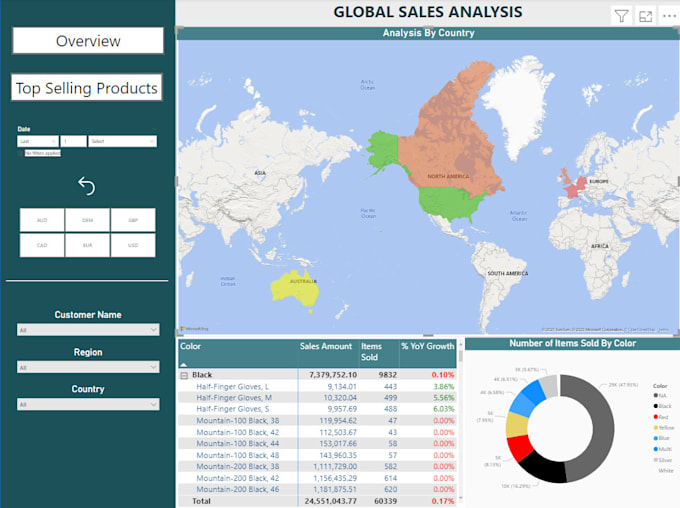680x508 pixels.
Task: Go to the Overview page
Action: click(88, 41)
